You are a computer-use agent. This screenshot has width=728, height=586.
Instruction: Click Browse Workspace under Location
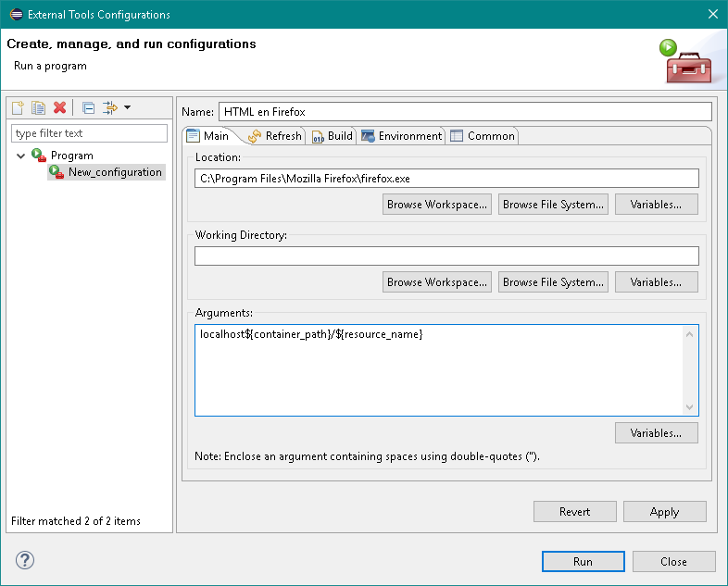click(x=437, y=205)
